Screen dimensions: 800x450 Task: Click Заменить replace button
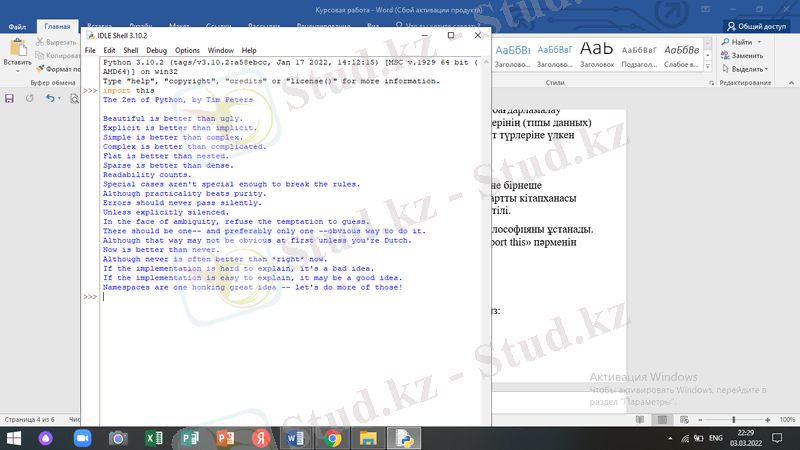[742, 56]
